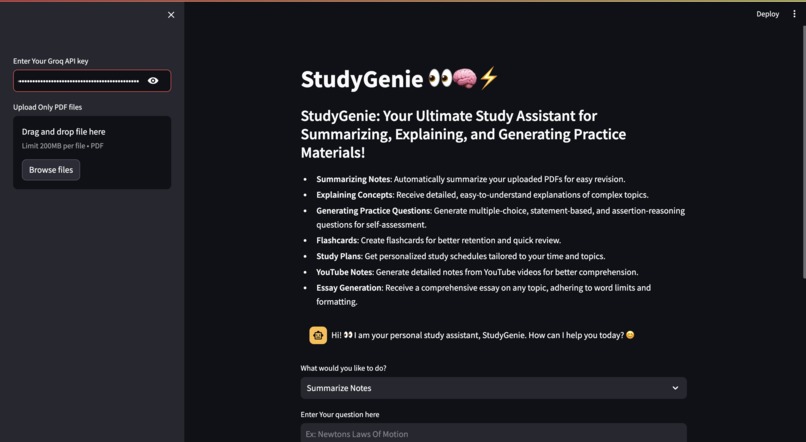Close the sidebar with the X icon

pos(171,15)
